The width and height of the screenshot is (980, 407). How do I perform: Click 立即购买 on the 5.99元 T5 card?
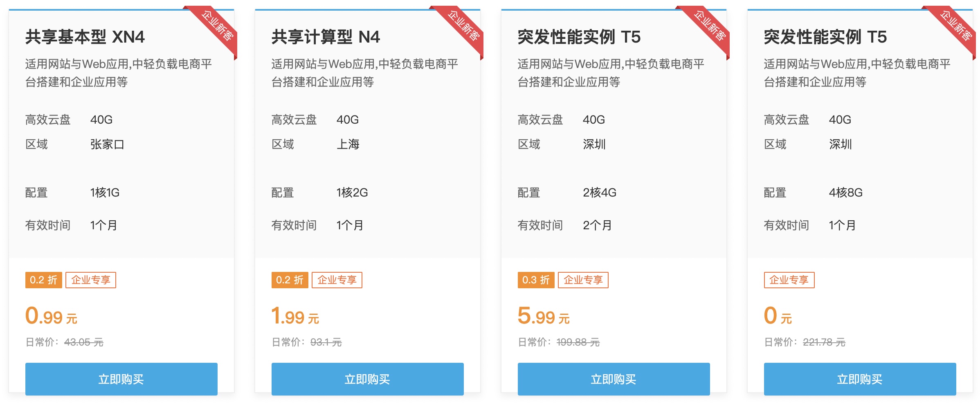pyautogui.click(x=614, y=379)
